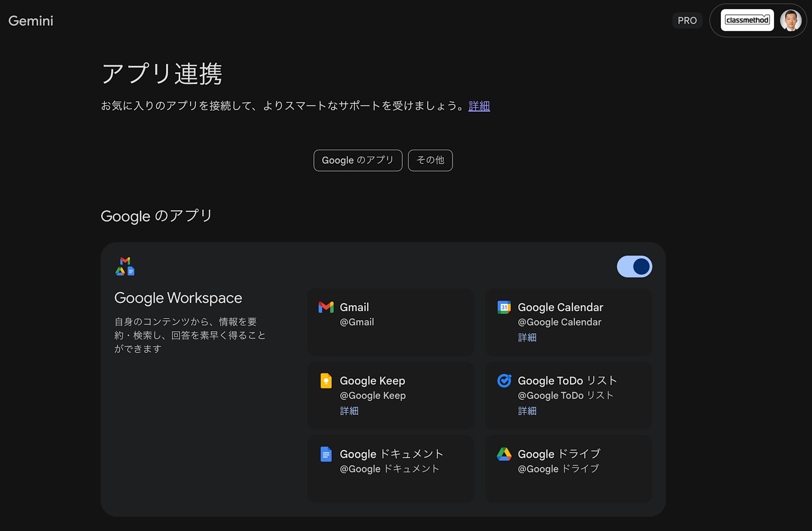Select the Google のアプリ filter
Screen dimensions: 812x531
tap(358, 160)
